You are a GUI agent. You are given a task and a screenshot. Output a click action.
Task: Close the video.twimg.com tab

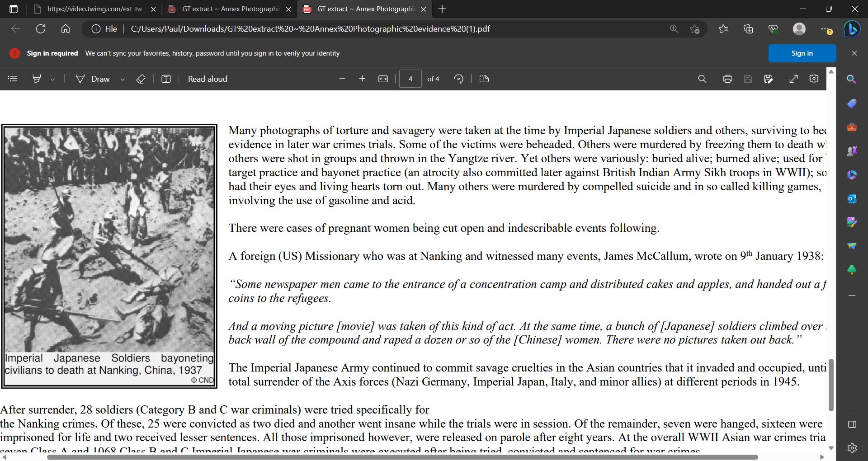[x=153, y=9]
